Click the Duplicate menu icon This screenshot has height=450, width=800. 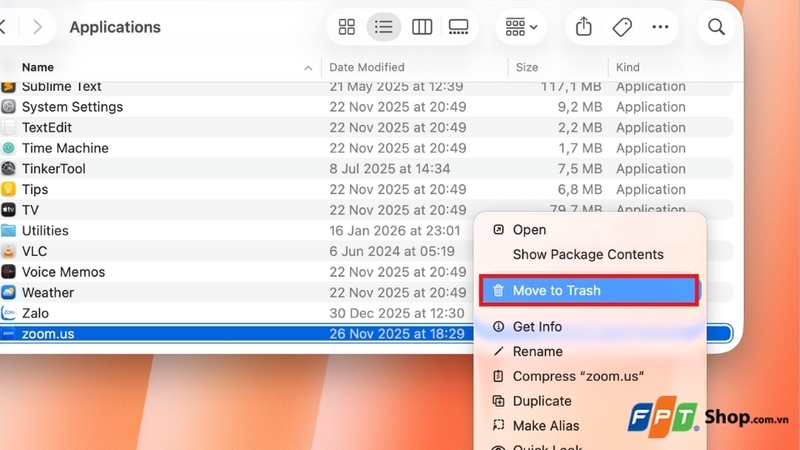(x=498, y=401)
